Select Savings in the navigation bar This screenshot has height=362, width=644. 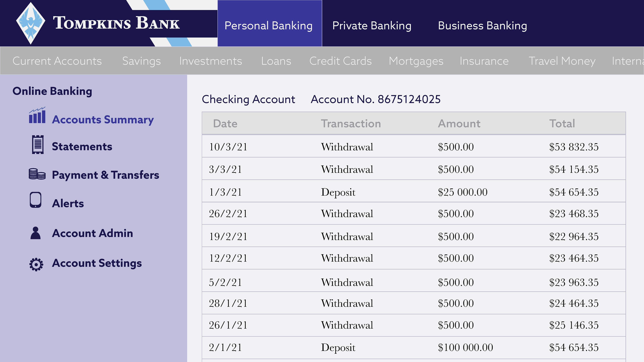coord(142,61)
